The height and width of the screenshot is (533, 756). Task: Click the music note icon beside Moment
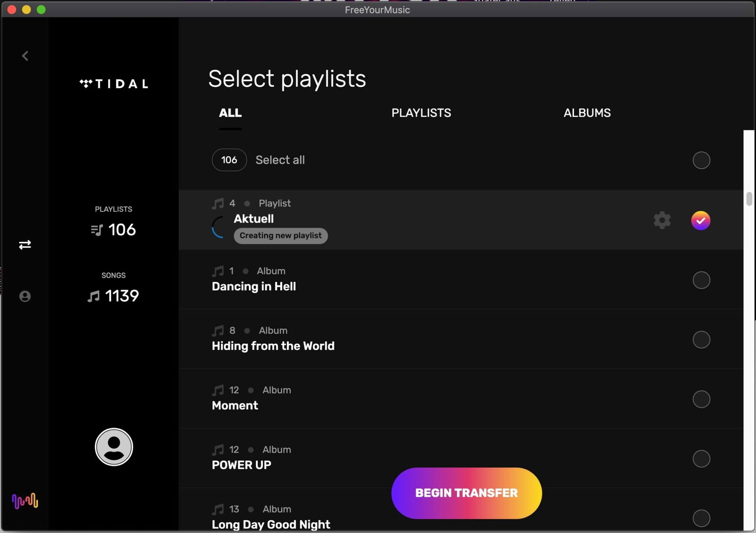point(218,390)
